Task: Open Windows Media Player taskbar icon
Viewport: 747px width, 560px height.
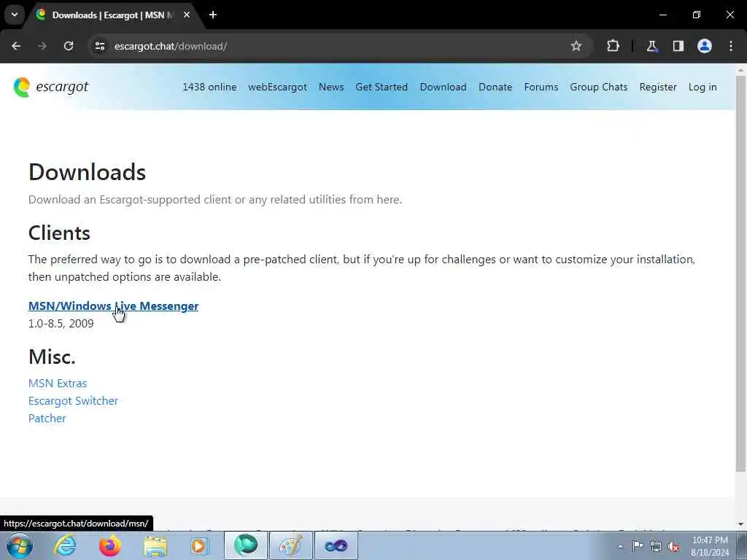Action: click(x=199, y=546)
